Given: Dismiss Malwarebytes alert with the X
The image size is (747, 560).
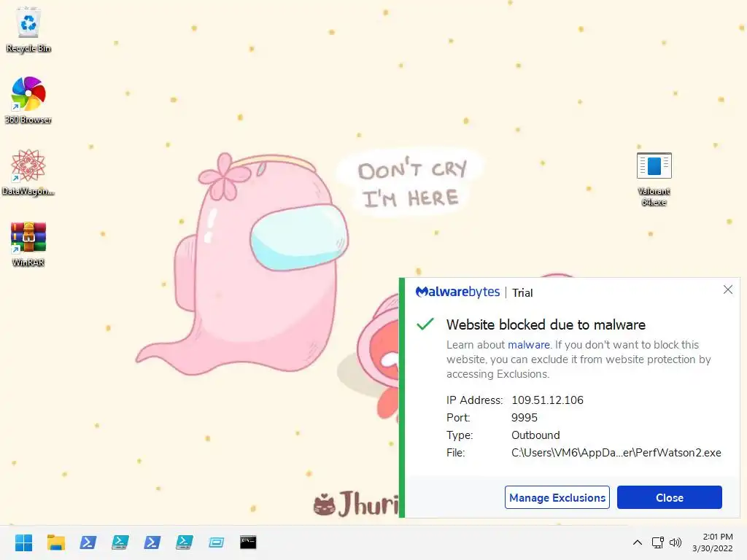Looking at the screenshot, I should pyautogui.click(x=728, y=289).
